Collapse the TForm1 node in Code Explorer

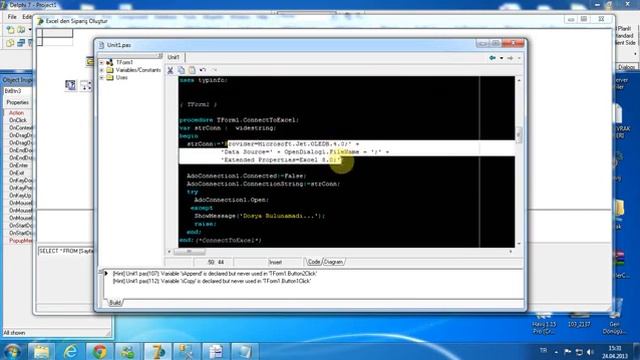click(102, 62)
